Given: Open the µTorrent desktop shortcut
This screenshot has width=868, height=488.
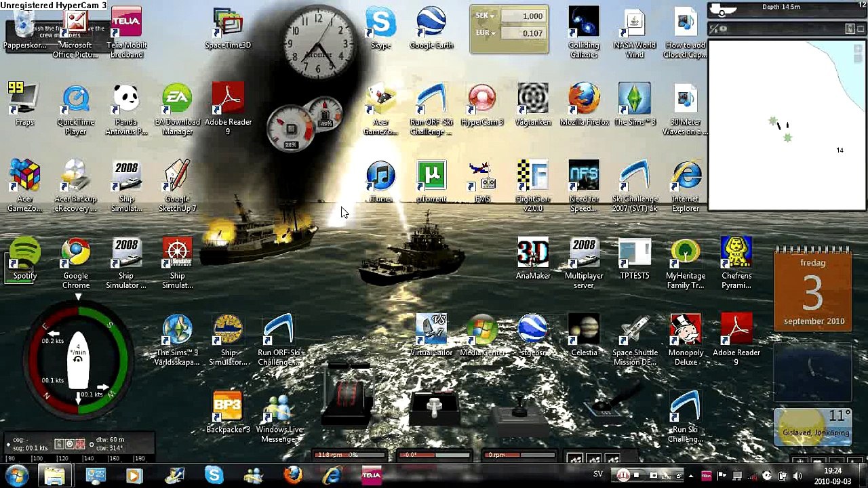Looking at the screenshot, I should pos(431,182).
